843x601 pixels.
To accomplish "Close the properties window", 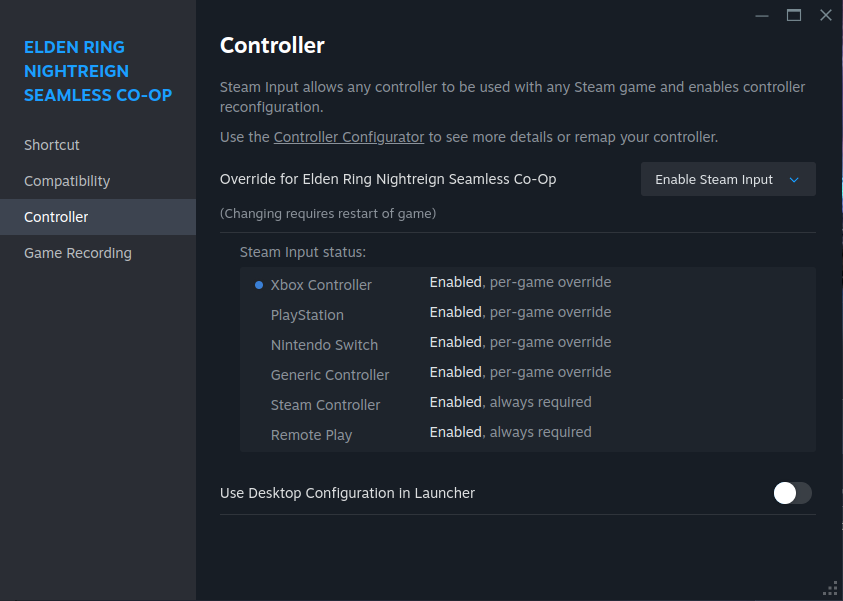I will [825, 14].
